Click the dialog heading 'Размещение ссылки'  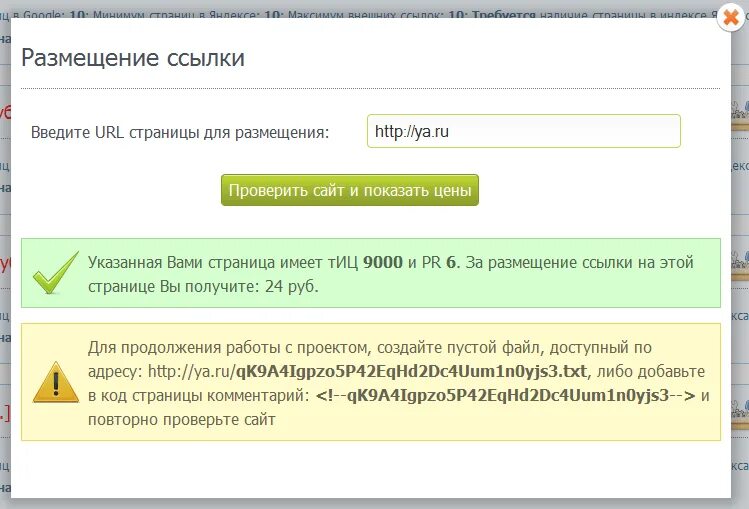tap(133, 58)
